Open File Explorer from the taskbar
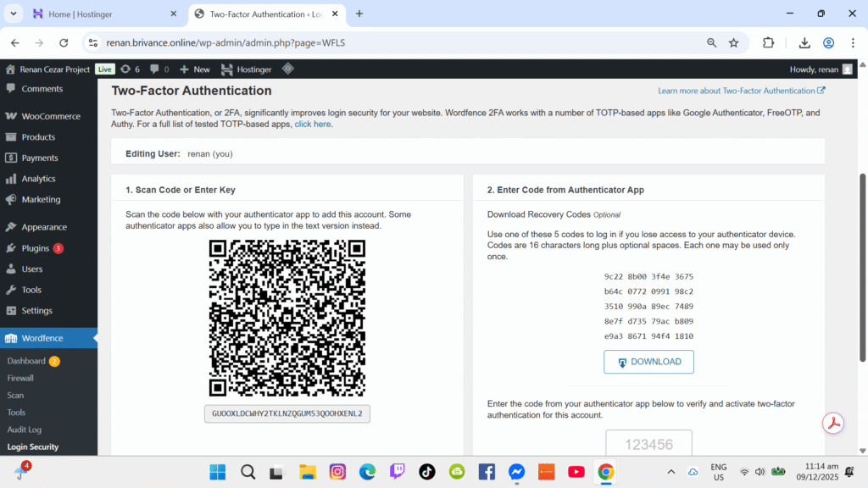This screenshot has width=868, height=488. pyautogui.click(x=307, y=472)
